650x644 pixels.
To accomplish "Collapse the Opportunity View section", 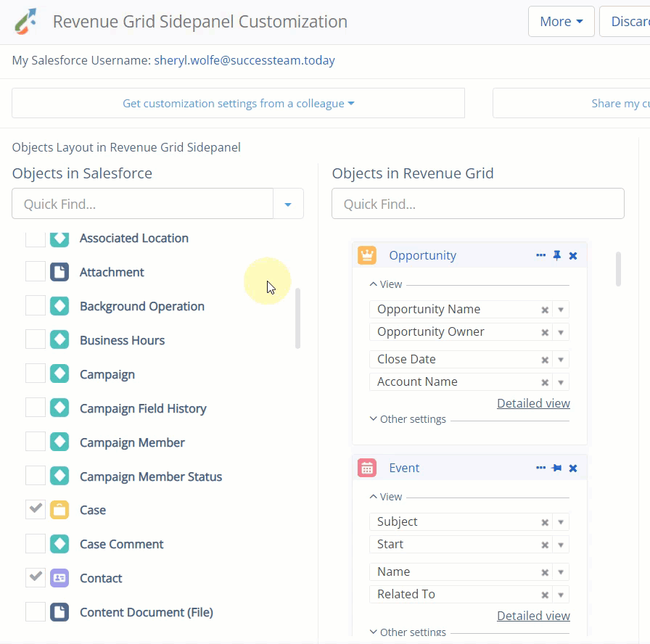I will coord(385,284).
